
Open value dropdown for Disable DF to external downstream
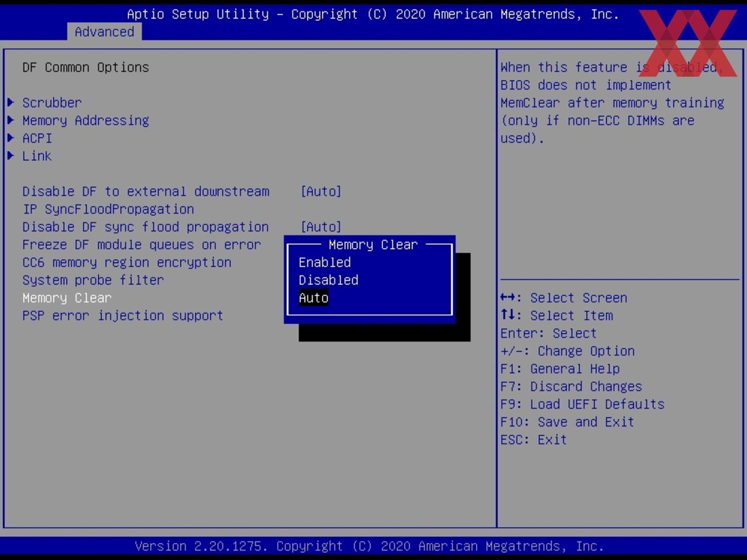pos(321,191)
